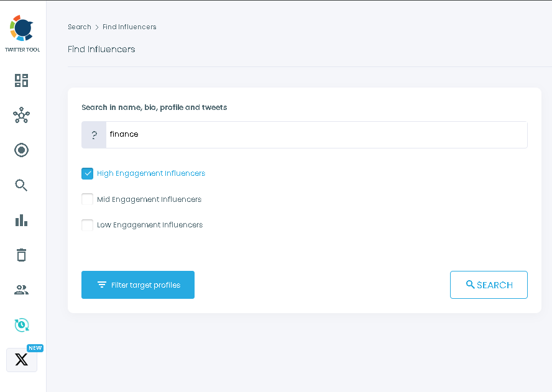Open Search breadcrumb link

[79, 27]
